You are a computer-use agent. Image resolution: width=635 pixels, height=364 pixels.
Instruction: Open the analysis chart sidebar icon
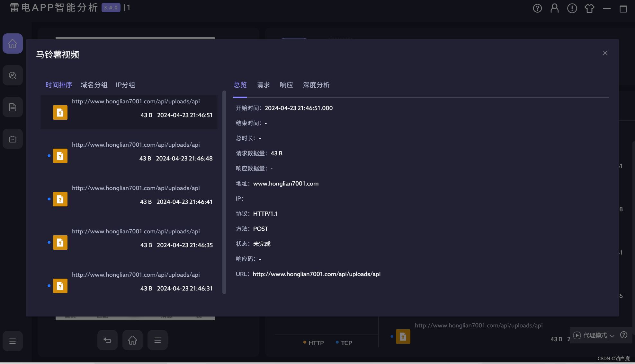(13, 75)
